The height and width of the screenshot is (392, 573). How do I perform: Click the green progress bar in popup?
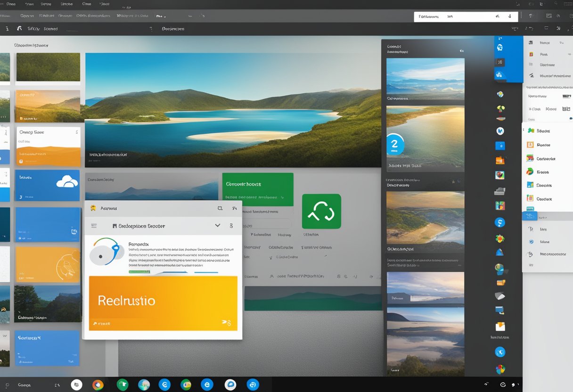tap(139, 272)
